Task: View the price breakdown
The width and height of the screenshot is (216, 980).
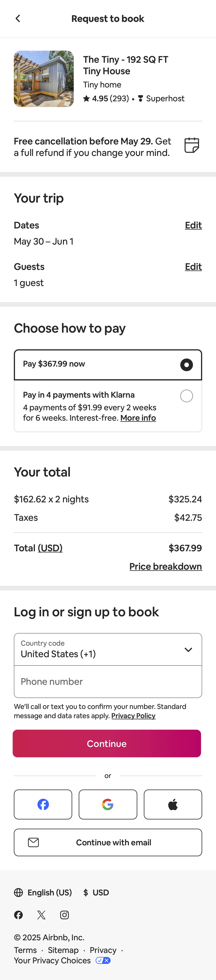Action: click(166, 566)
